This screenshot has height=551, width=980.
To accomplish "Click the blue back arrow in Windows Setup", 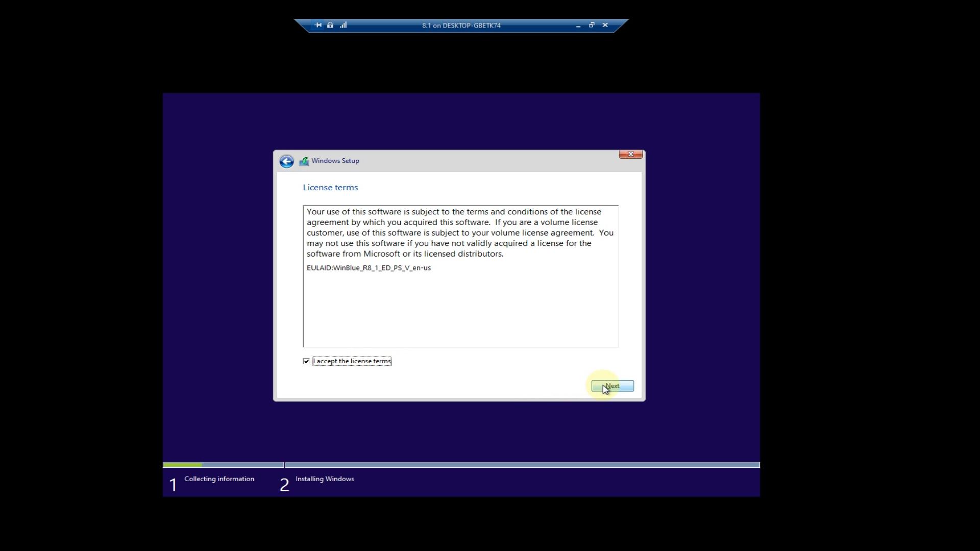I will click(286, 162).
